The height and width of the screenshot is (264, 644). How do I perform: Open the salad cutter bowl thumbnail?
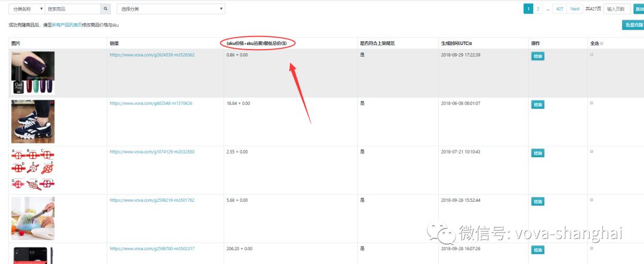[x=33, y=219]
